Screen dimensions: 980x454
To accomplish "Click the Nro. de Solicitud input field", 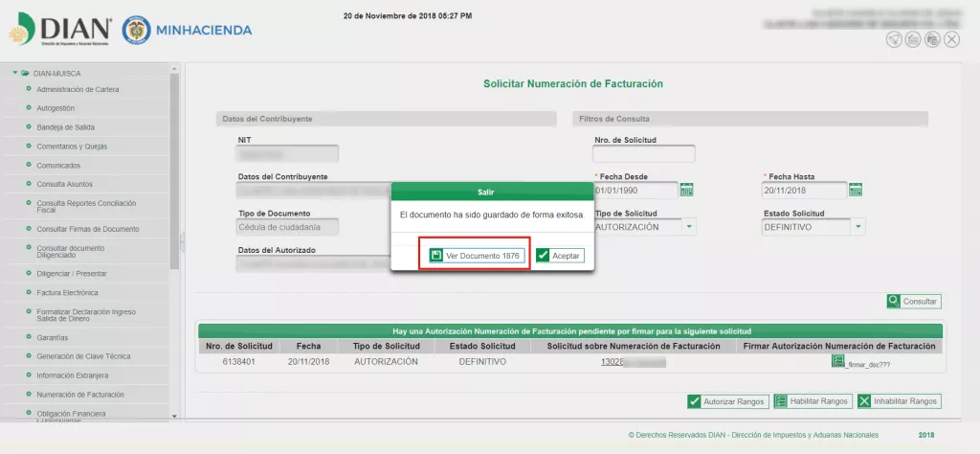I will (x=643, y=154).
